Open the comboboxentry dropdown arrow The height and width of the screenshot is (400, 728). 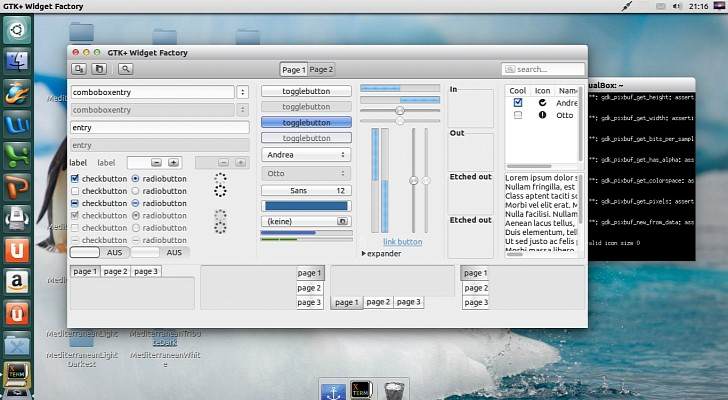242,92
